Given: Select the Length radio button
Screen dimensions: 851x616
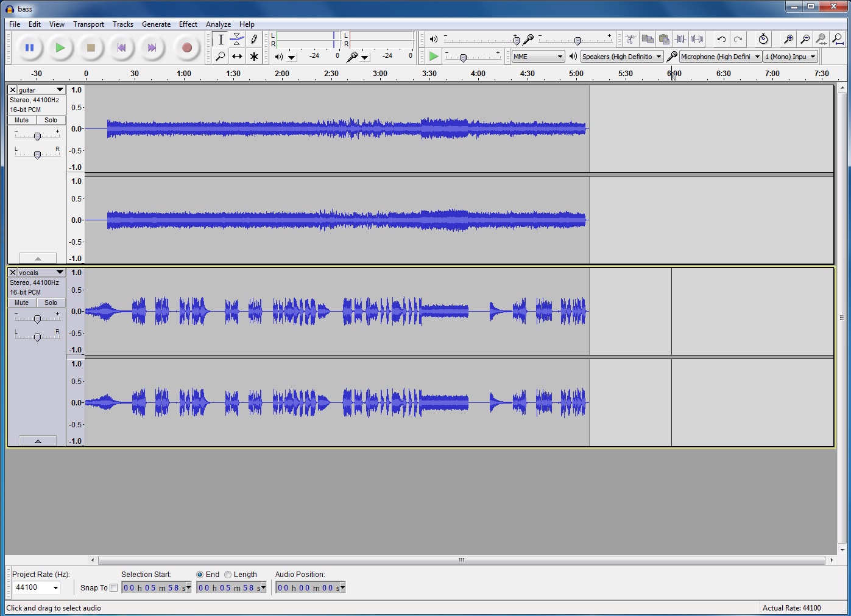Looking at the screenshot, I should [228, 575].
